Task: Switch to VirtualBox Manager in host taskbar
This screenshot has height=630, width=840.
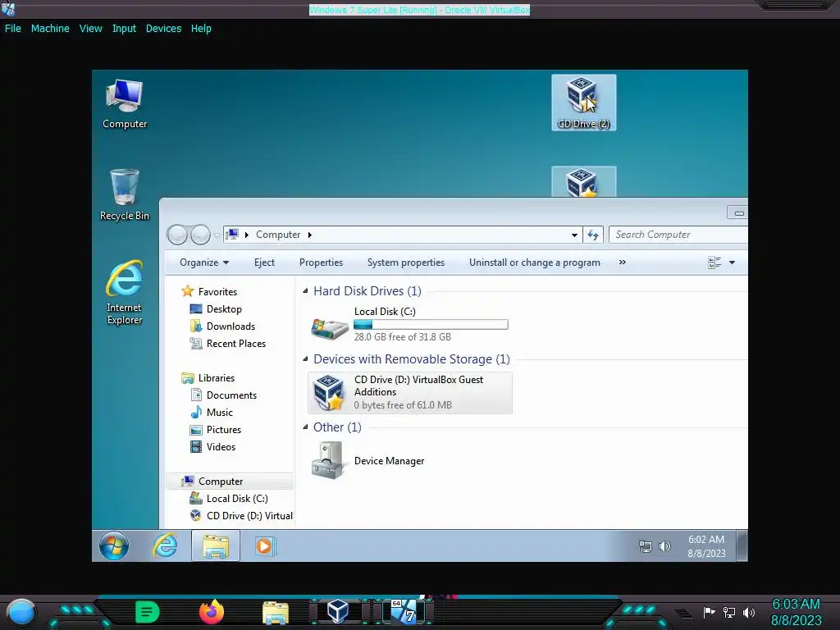Action: 338,611
